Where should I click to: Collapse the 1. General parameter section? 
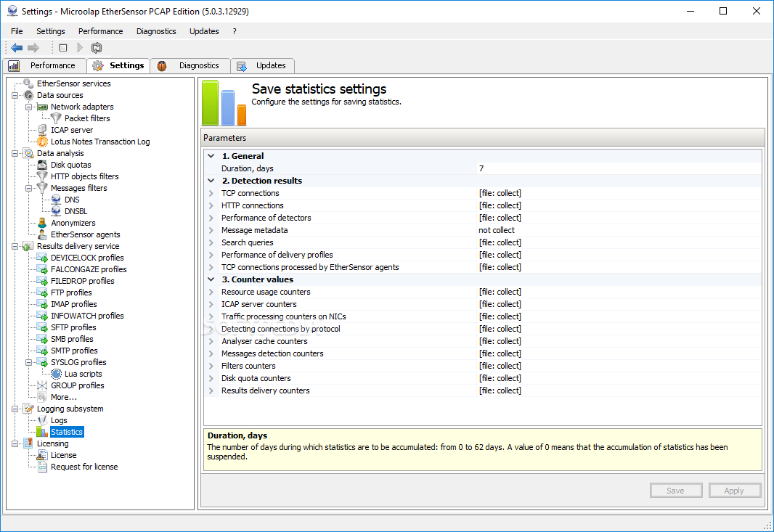(211, 156)
